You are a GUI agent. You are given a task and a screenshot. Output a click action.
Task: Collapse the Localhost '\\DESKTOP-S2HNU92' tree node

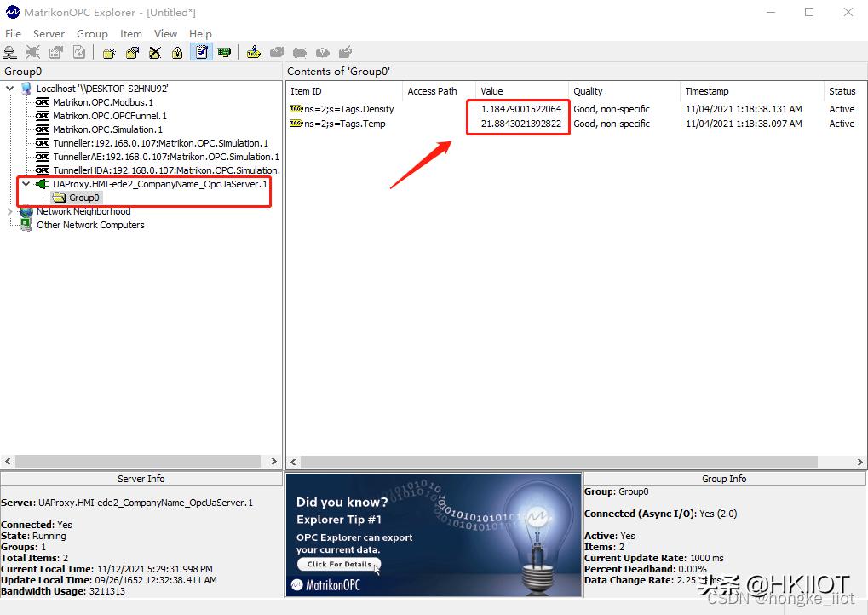[x=9, y=89]
